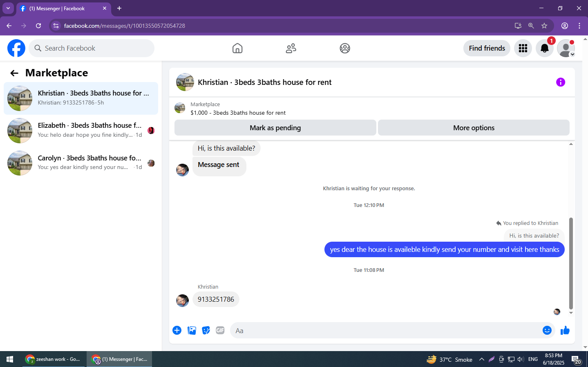588x367 pixels.
Task: Click the Facebook logo
Action: point(16,48)
